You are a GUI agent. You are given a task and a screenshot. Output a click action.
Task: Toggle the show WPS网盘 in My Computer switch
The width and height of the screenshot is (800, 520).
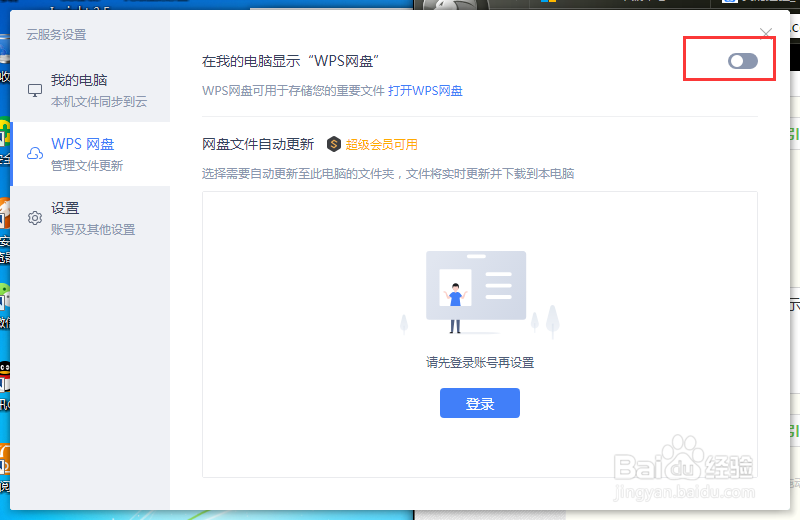point(742,61)
